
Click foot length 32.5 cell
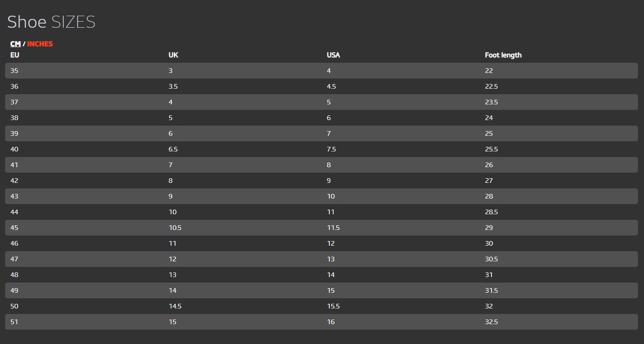[491, 322]
